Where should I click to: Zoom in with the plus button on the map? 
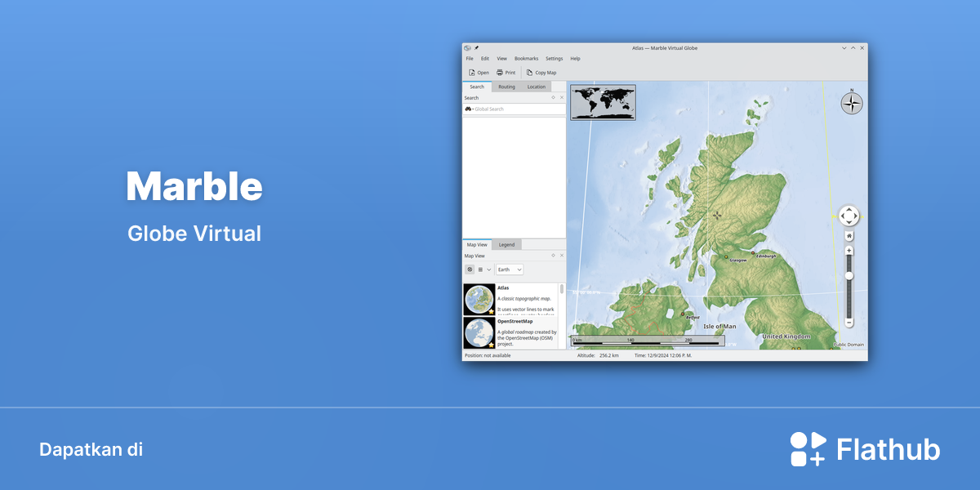click(x=849, y=251)
